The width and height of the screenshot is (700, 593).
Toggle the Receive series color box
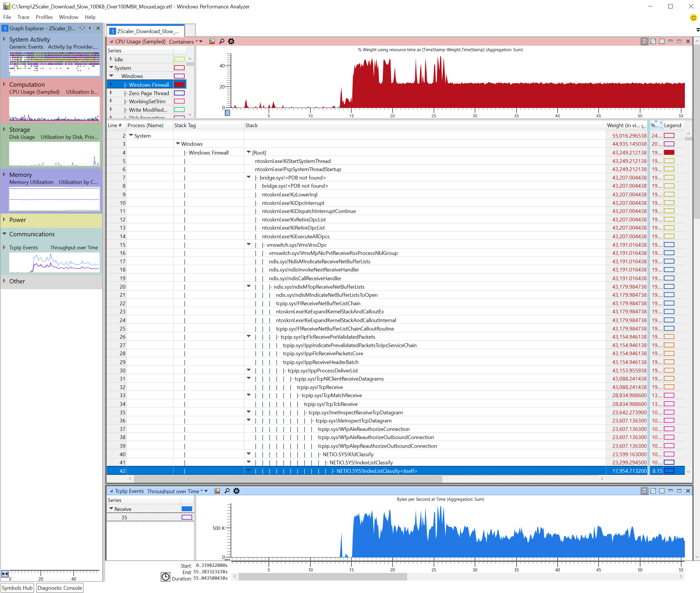coord(187,509)
